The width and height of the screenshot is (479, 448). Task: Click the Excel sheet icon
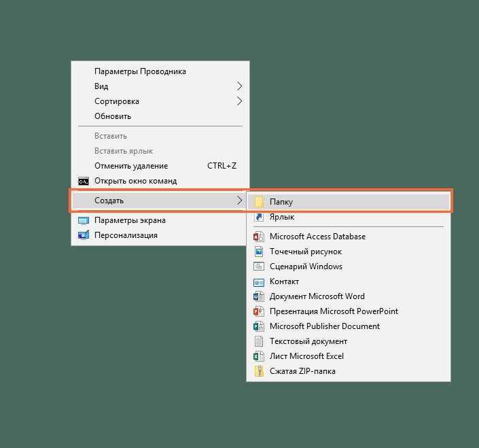(259, 356)
